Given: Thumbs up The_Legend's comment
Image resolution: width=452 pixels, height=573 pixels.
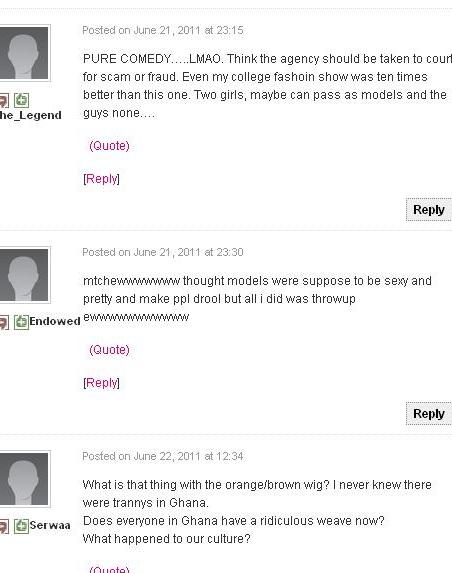Looking at the screenshot, I should 21,100.
